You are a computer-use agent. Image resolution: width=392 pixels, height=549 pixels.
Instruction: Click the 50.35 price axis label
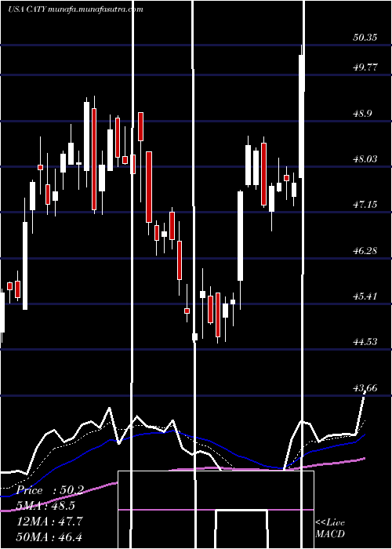(x=365, y=37)
